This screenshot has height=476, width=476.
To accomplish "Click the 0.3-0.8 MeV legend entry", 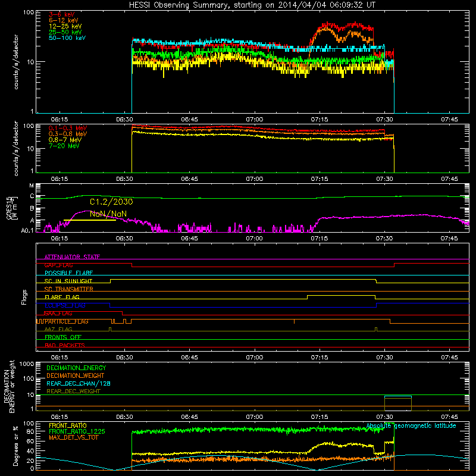I will (68, 134).
